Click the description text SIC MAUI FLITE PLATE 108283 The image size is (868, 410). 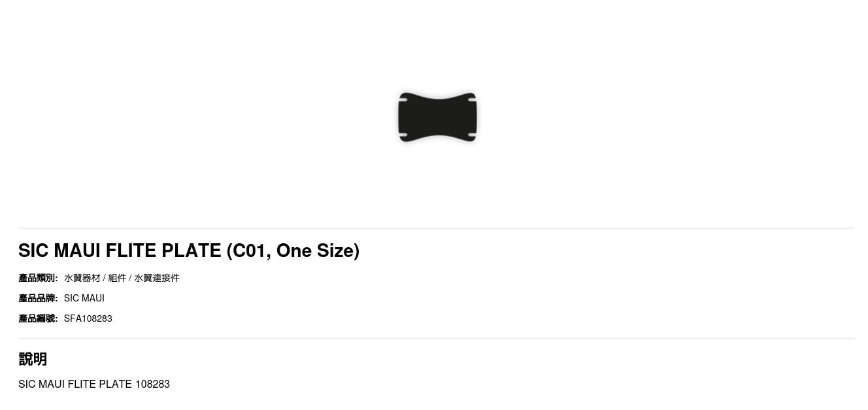coord(94,384)
